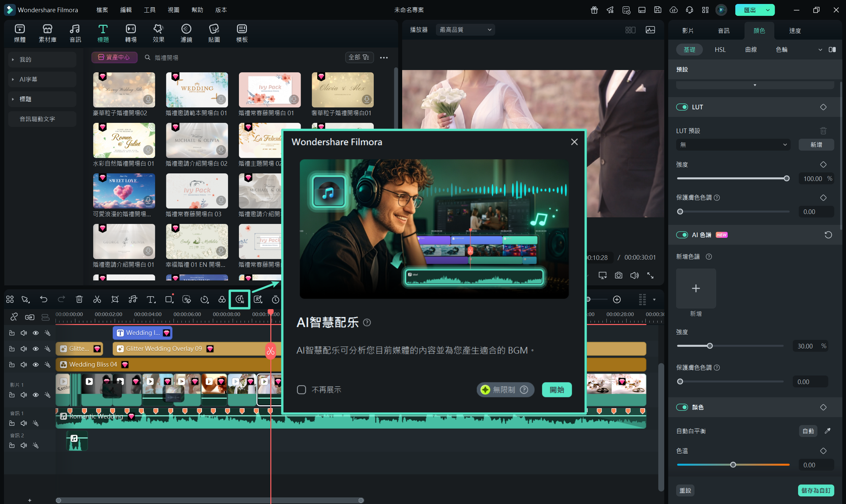
Task: Open the 轉場 transitions panel
Action: tap(131, 33)
